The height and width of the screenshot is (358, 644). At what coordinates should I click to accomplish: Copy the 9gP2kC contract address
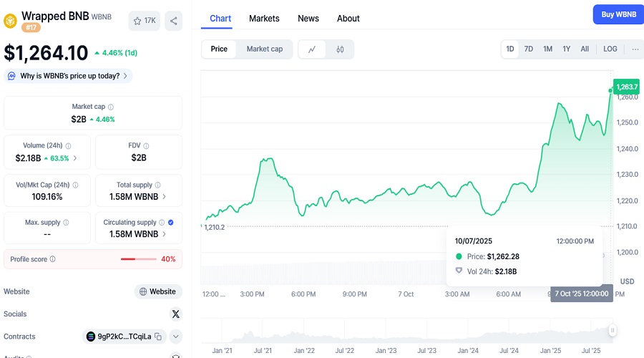[158, 336]
